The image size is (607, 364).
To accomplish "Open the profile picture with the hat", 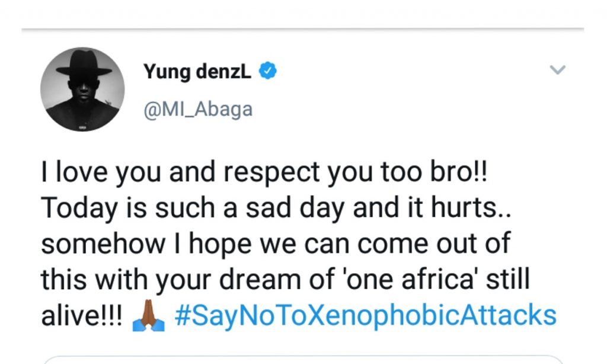I will (x=82, y=89).
